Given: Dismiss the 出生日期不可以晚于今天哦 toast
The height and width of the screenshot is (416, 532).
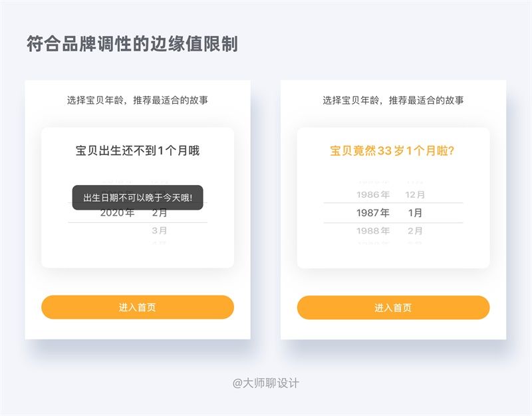Looking at the screenshot, I should (x=138, y=197).
